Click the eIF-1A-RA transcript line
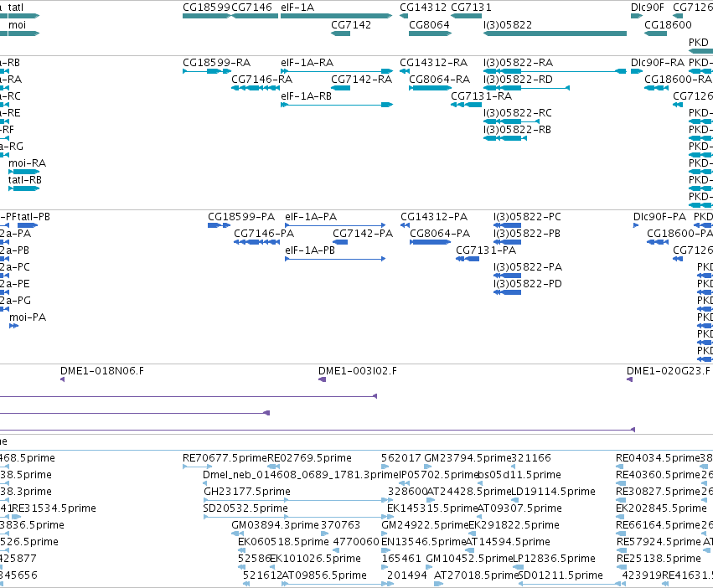Screen dimensions: 713x588 pos(337,71)
